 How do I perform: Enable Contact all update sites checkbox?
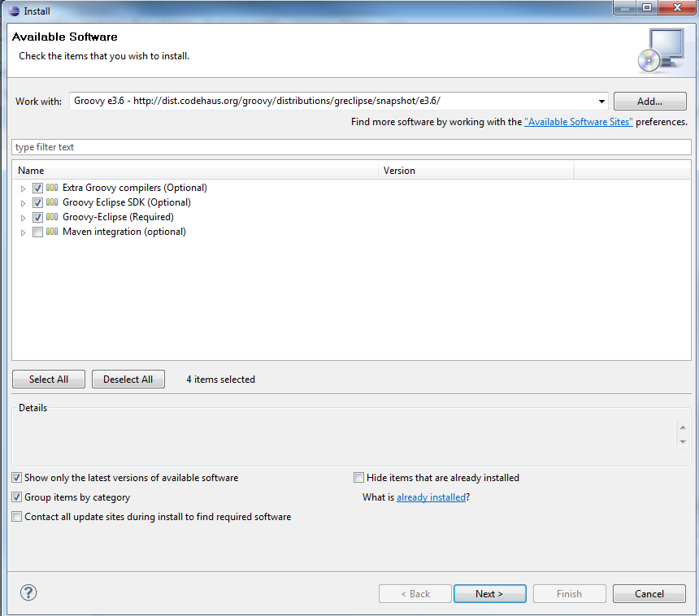pyautogui.click(x=17, y=517)
